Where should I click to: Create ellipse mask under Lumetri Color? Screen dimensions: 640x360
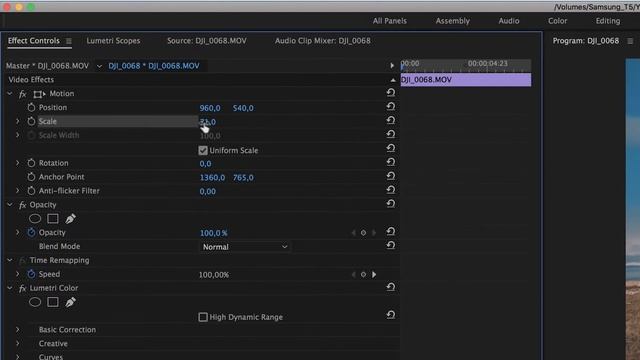(35, 302)
